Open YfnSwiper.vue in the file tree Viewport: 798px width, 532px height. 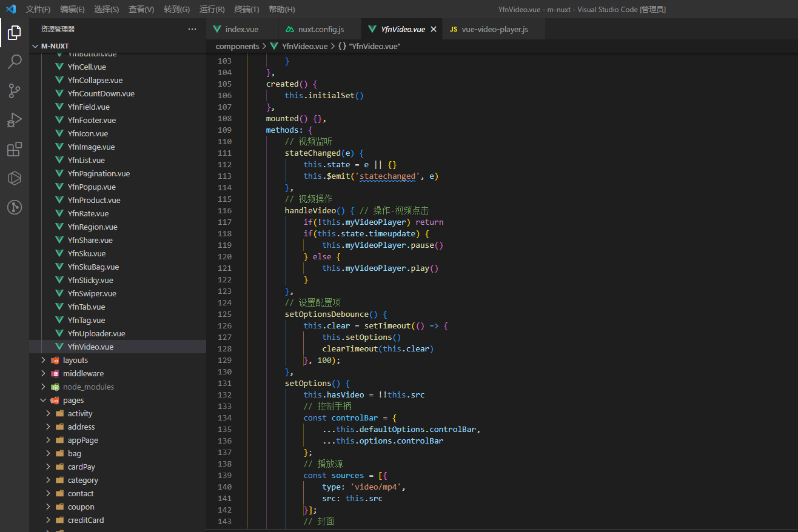tap(92, 293)
